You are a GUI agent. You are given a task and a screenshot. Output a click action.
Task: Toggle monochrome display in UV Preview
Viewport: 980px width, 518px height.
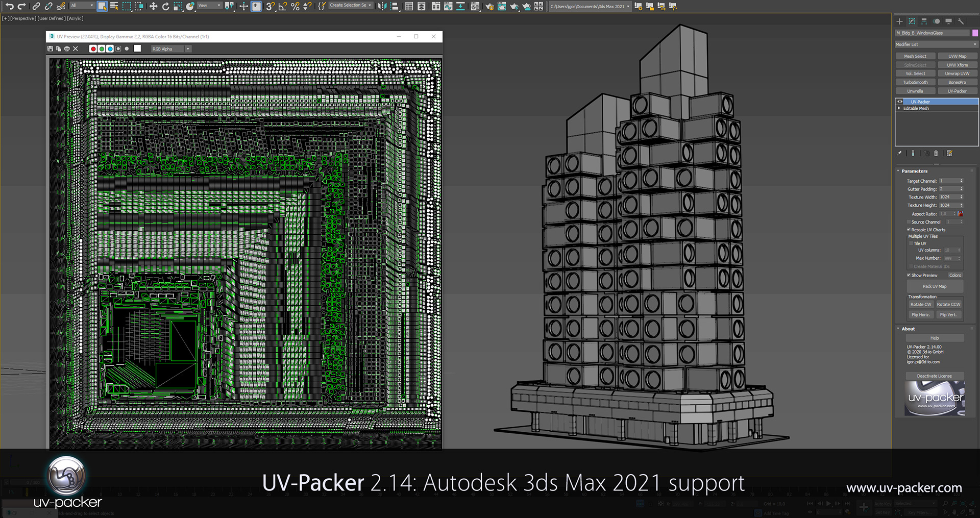click(127, 49)
